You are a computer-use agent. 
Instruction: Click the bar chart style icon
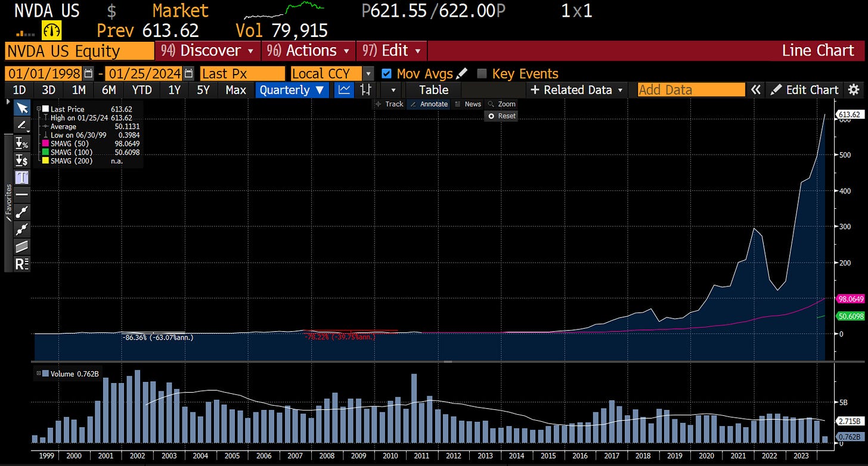[x=365, y=90]
